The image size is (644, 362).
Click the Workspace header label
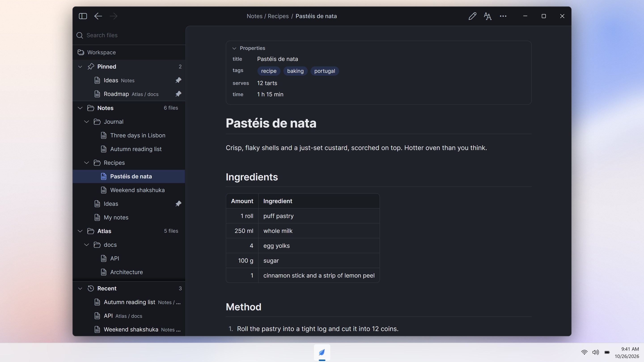(102, 52)
